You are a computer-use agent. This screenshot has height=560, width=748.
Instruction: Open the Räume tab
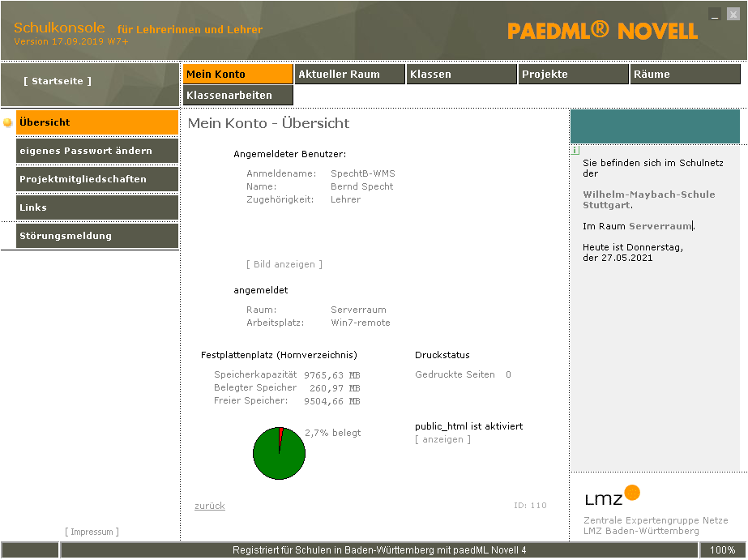coord(685,74)
